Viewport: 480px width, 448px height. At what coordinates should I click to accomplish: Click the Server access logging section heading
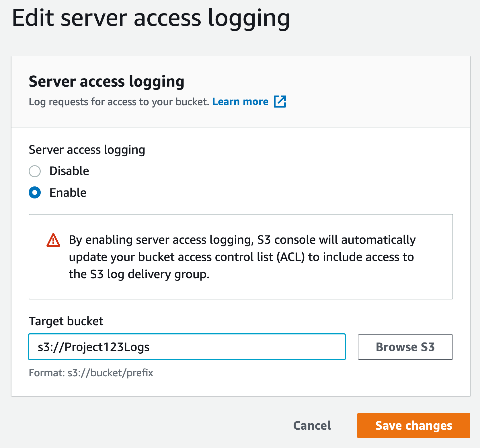tap(107, 81)
